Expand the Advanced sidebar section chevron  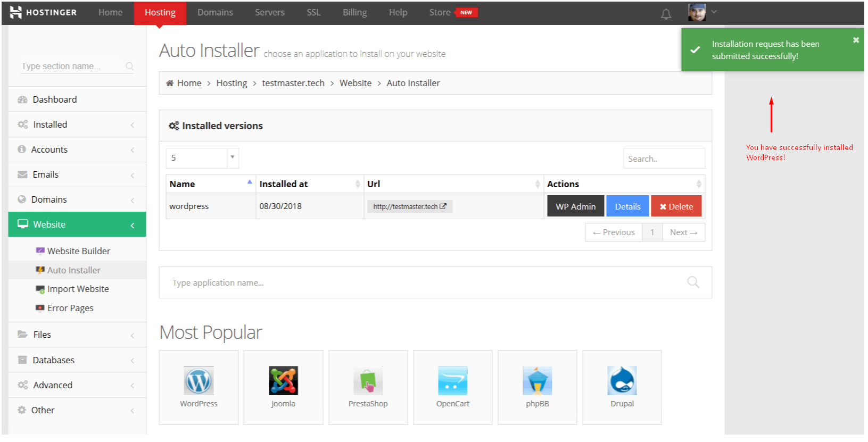click(133, 386)
